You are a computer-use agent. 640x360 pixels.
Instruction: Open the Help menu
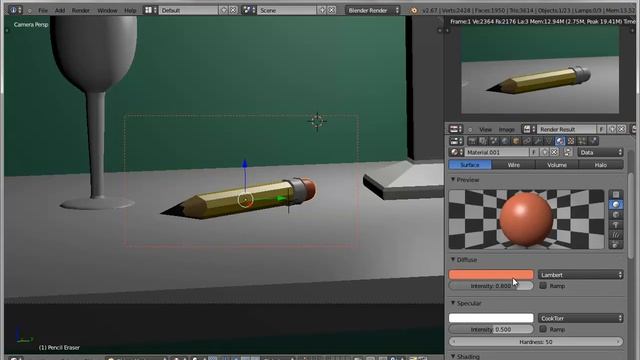(130, 10)
